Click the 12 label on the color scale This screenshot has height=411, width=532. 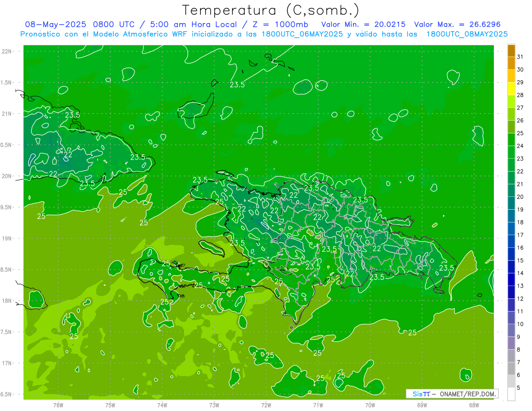pos(520,299)
